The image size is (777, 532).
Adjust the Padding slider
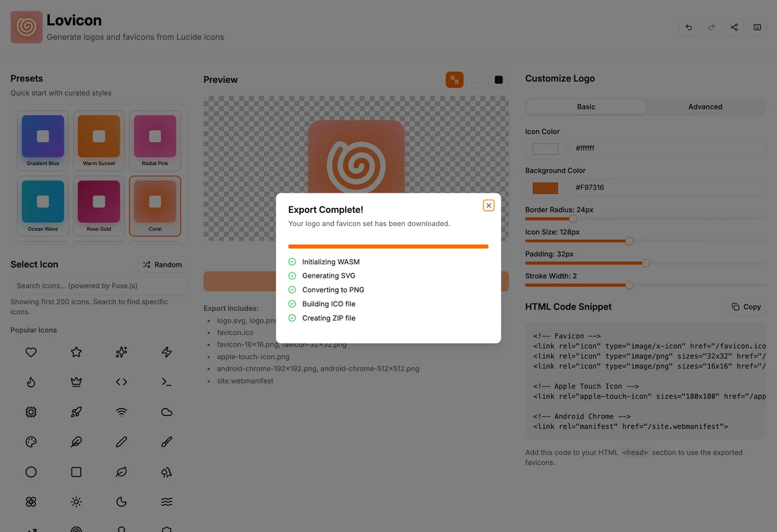coord(645,263)
